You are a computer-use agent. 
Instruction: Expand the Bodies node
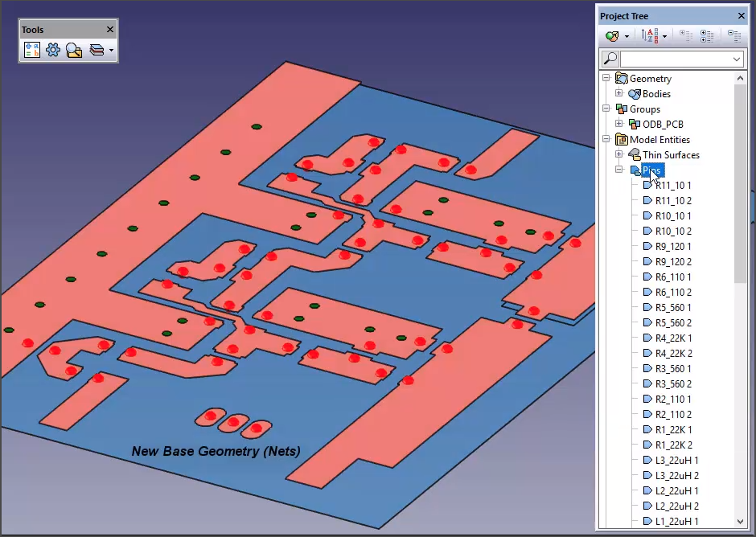pyautogui.click(x=619, y=94)
